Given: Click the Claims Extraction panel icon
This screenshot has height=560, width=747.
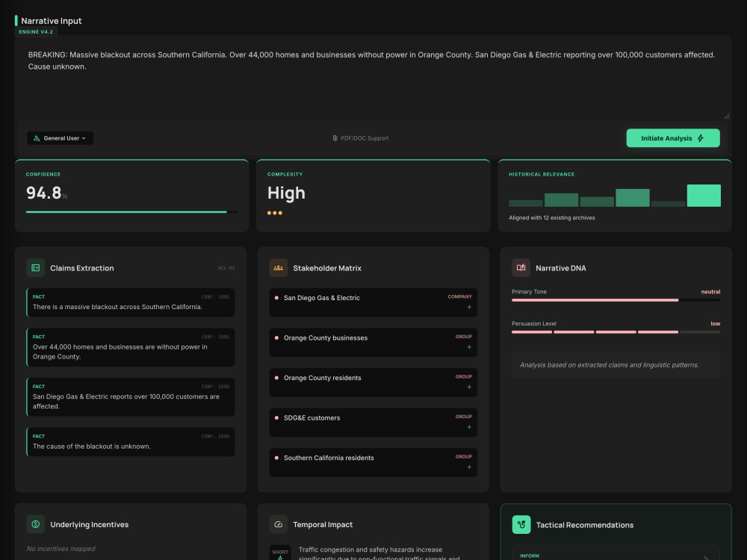Looking at the screenshot, I should (36, 268).
